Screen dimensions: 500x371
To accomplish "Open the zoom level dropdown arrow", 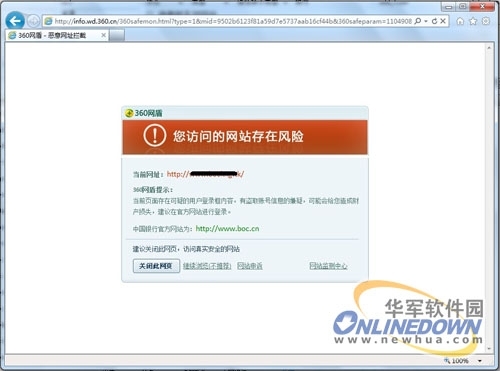I will pyautogui.click(x=480, y=361).
